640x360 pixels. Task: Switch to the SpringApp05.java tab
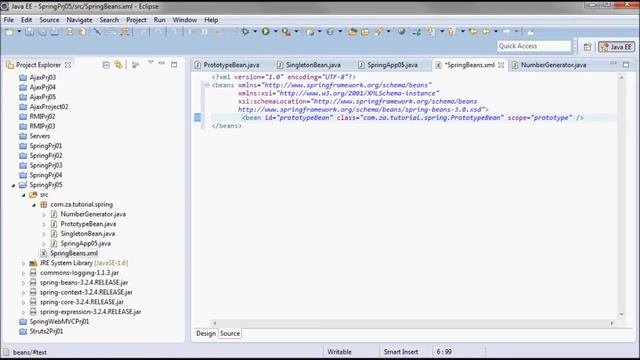click(x=392, y=65)
